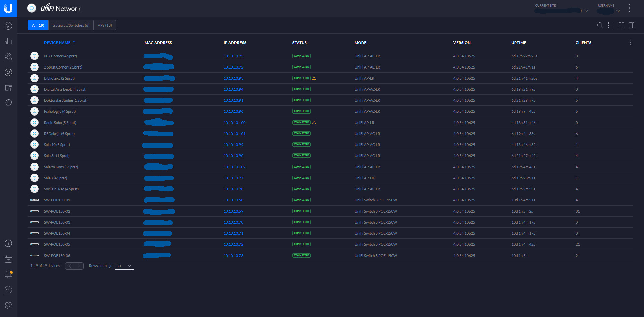This screenshot has width=644, height=317.
Task: Sort by Clients column
Action: [583, 43]
